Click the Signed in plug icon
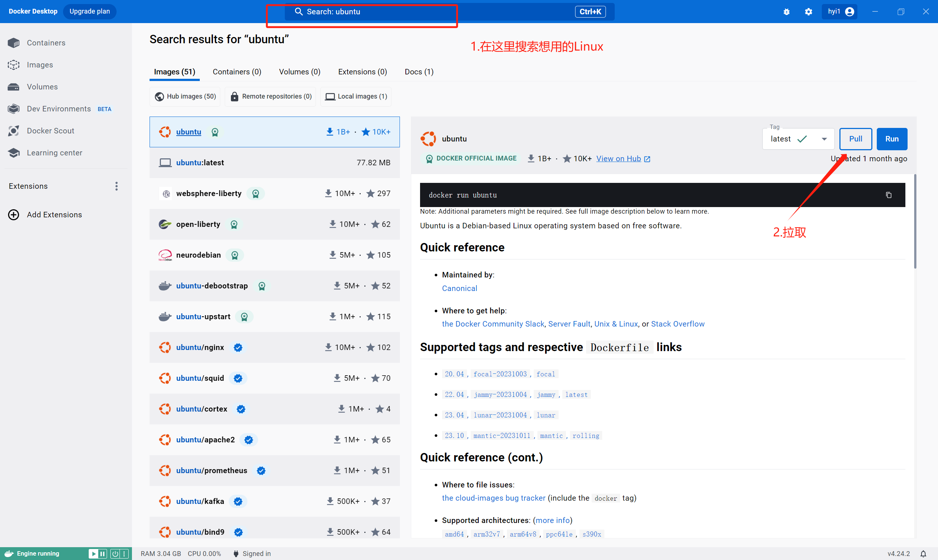This screenshot has height=560, width=938. pos(236,553)
